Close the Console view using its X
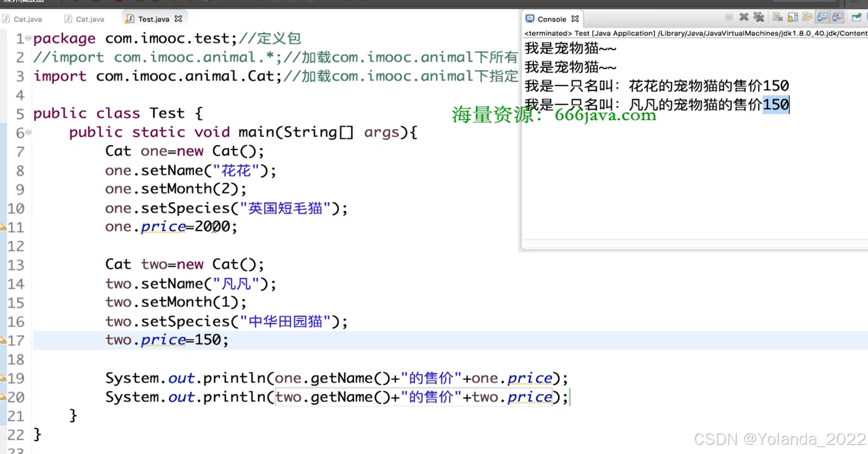 click(575, 19)
